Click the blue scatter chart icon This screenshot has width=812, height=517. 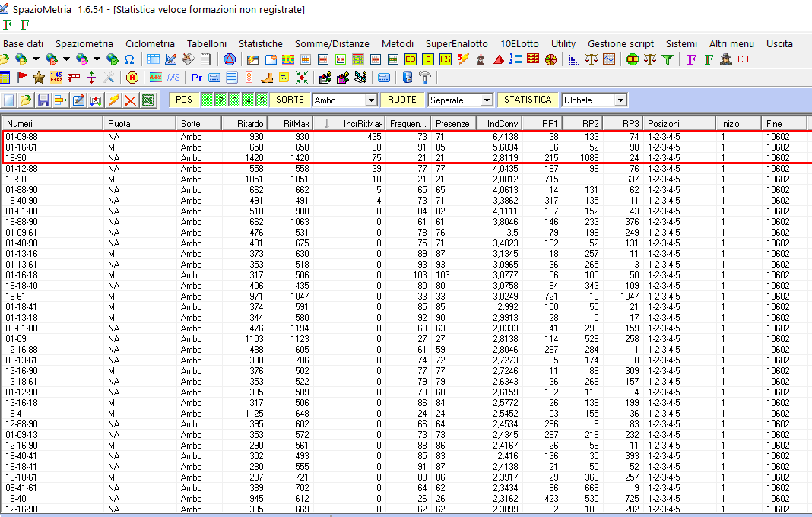[x=573, y=60]
